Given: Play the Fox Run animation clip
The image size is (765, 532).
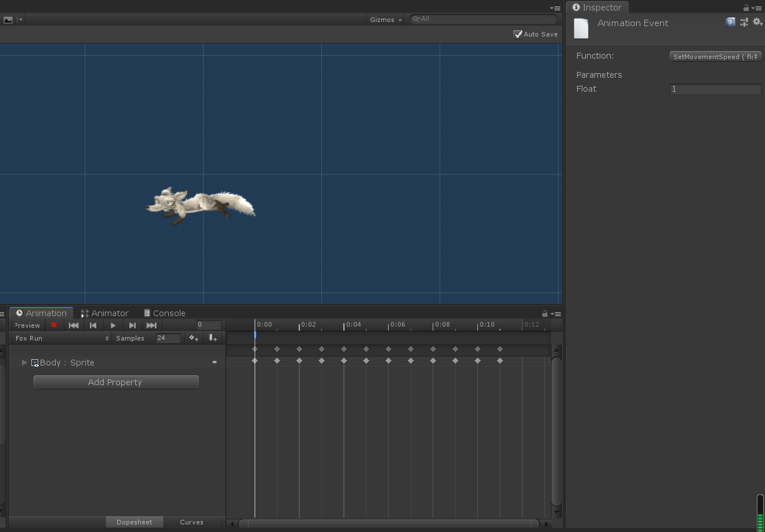Looking at the screenshot, I should [113, 325].
